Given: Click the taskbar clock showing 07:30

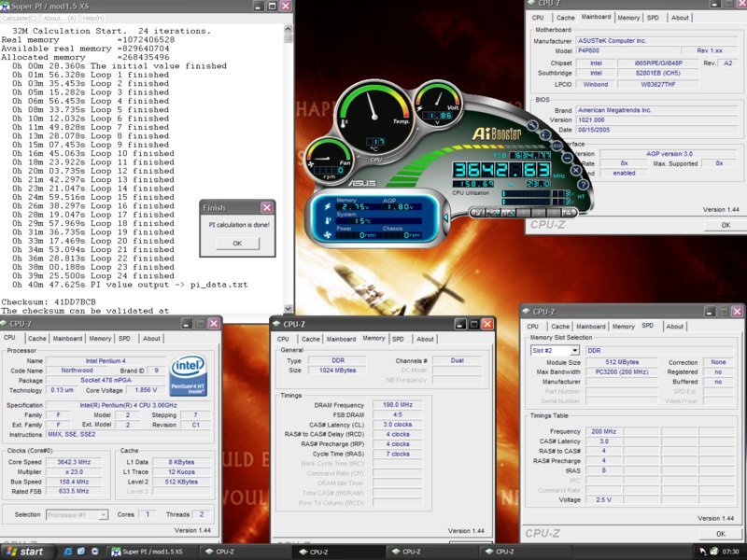Looking at the screenshot, I should pyautogui.click(x=730, y=552).
